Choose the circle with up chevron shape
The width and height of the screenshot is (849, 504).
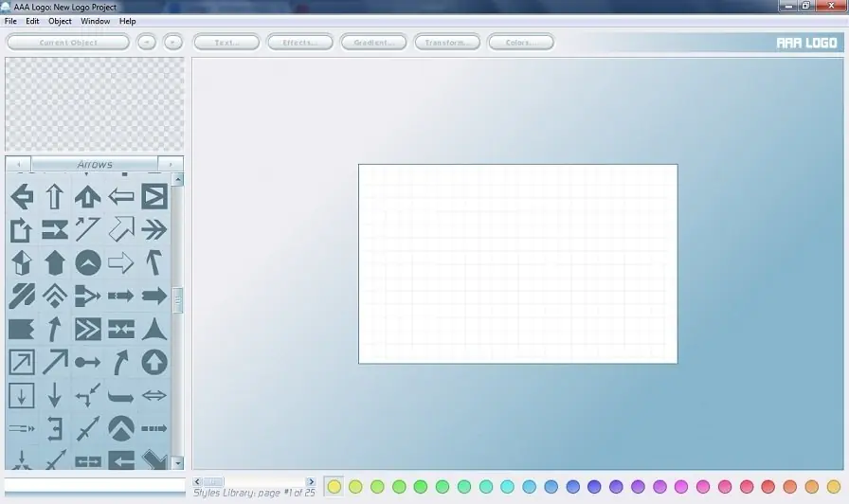coord(88,263)
